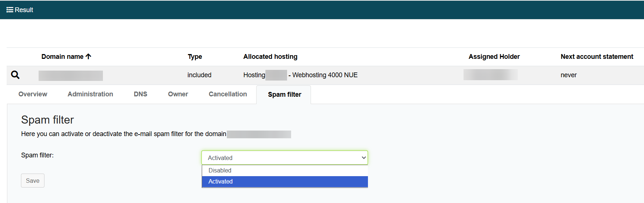Image resolution: width=644 pixels, height=203 pixels.
Task: Select the Cancellation tab
Action: tap(228, 94)
